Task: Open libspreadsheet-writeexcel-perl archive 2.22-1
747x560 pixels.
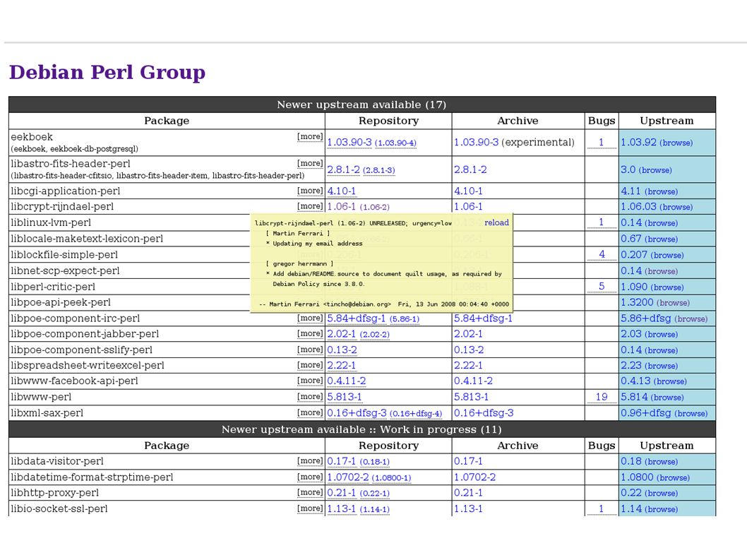Action: click(x=468, y=366)
